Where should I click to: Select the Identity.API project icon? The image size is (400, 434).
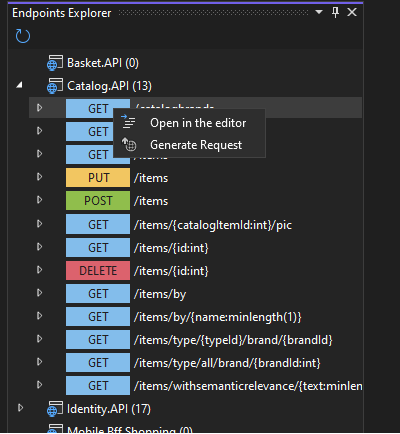tap(55, 409)
